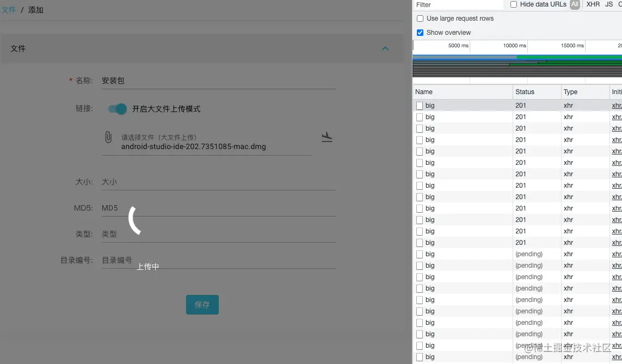The image size is (622, 364).
Task: Click the MD5 input field
Action: (x=219, y=208)
